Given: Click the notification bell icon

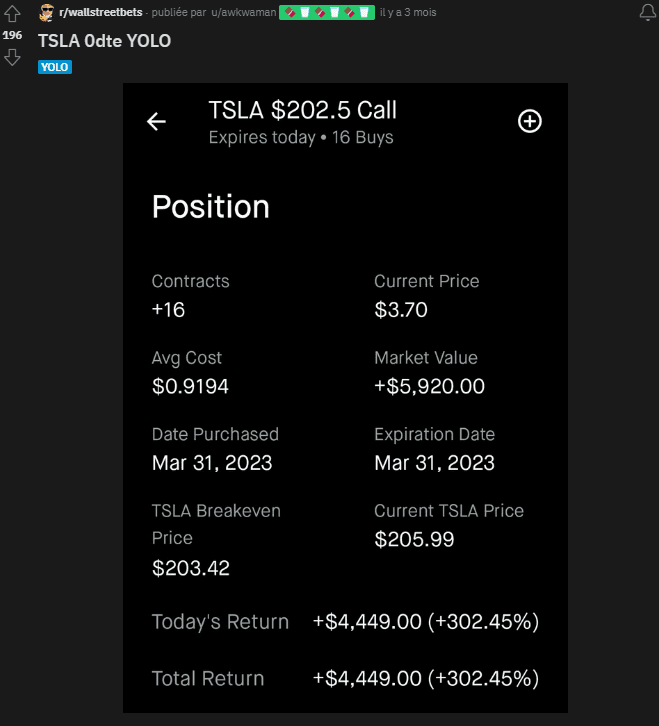Looking at the screenshot, I should pyautogui.click(x=647, y=13).
